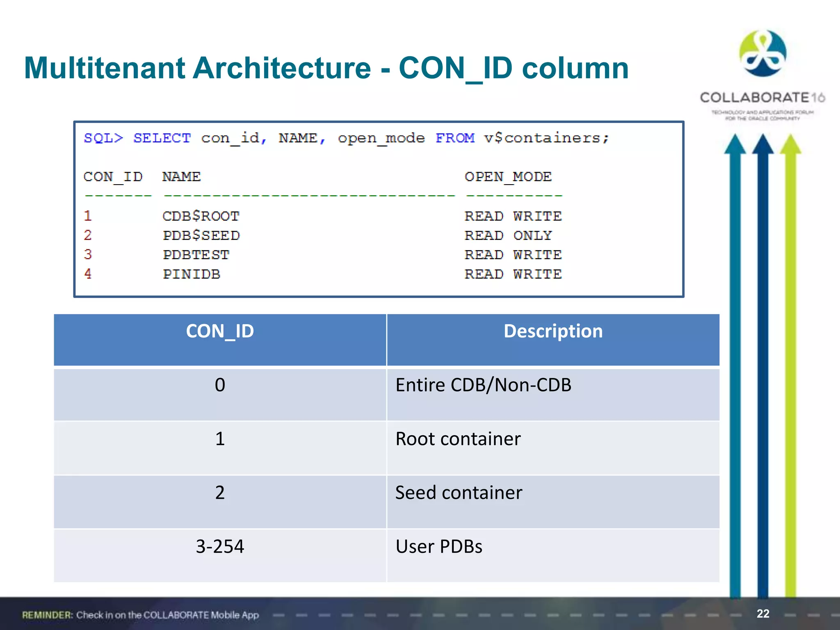Click 'Root container' description cell
Viewport: 840px width, 630px height.
click(553, 448)
